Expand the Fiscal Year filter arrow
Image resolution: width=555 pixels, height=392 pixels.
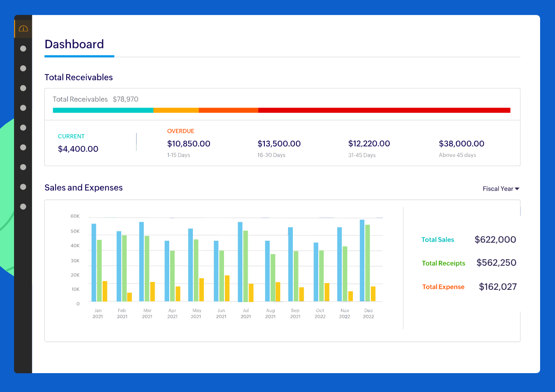(517, 189)
